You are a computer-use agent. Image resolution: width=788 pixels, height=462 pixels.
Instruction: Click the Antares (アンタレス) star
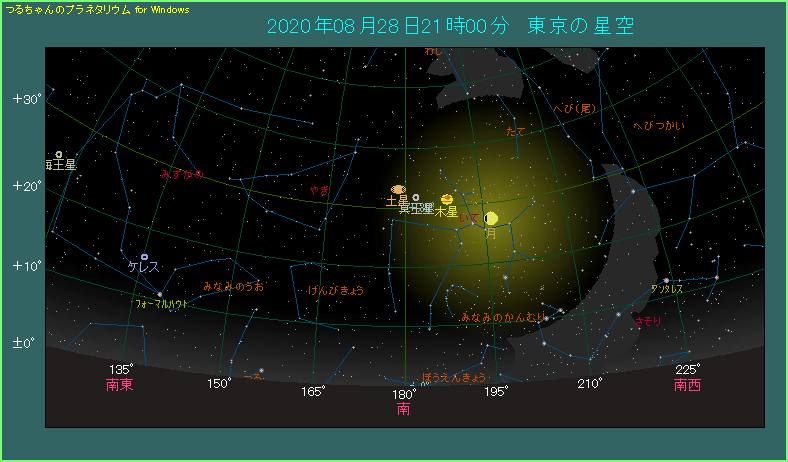(666, 281)
